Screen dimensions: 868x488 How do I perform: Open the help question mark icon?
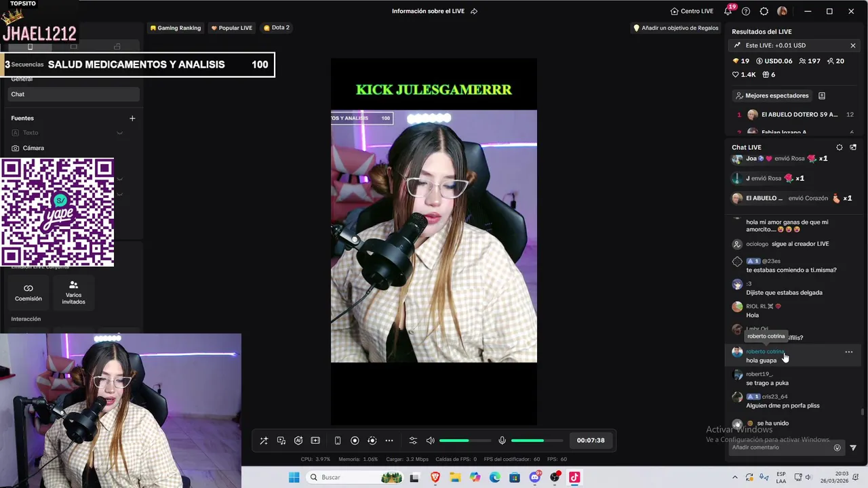[x=746, y=11]
